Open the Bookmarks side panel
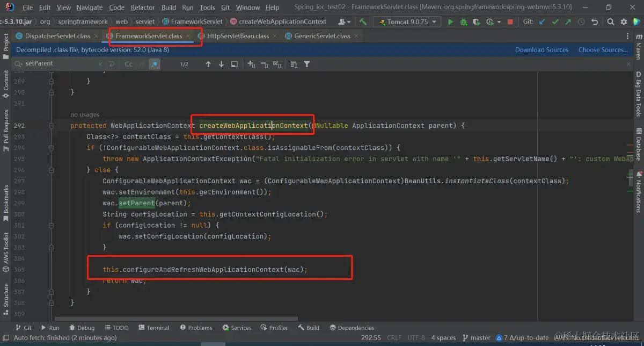The width and height of the screenshot is (644, 346). 6,203
